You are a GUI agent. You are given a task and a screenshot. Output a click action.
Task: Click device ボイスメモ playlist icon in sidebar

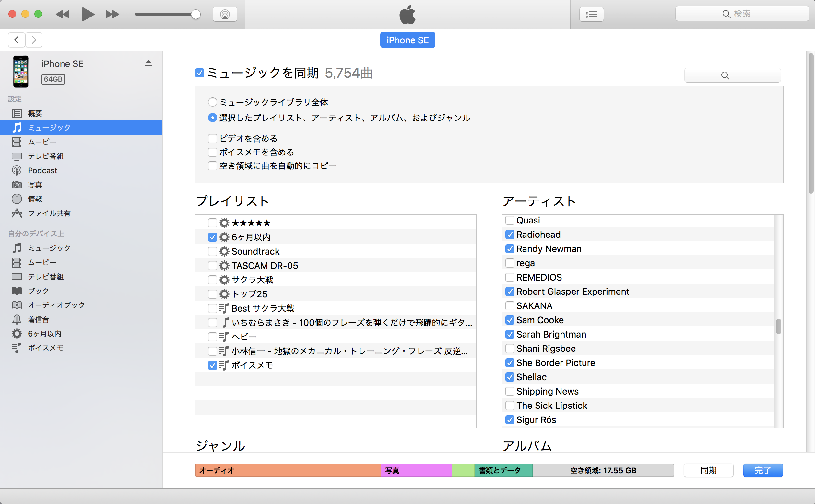tap(17, 348)
